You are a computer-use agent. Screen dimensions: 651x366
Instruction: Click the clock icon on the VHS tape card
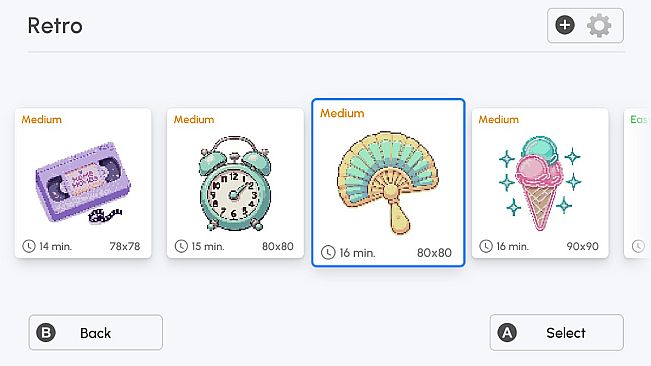29,246
